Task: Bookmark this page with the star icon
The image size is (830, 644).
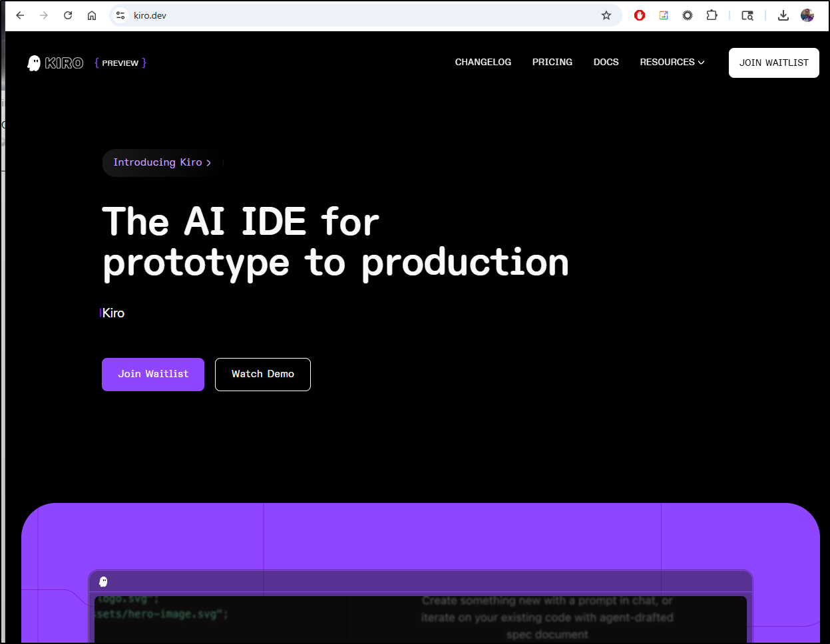Action: 606,15
